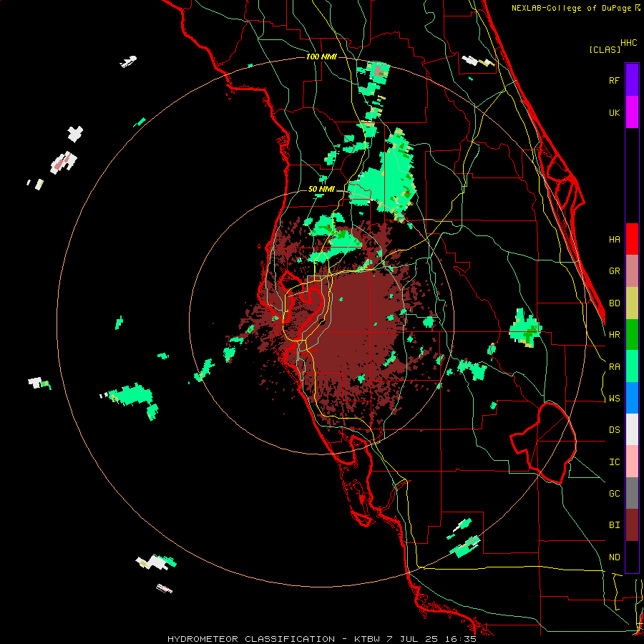Click the HHC product label

tap(629, 43)
